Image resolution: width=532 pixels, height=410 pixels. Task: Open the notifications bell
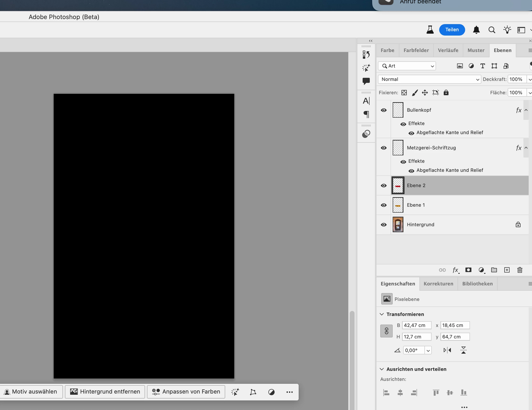476,30
